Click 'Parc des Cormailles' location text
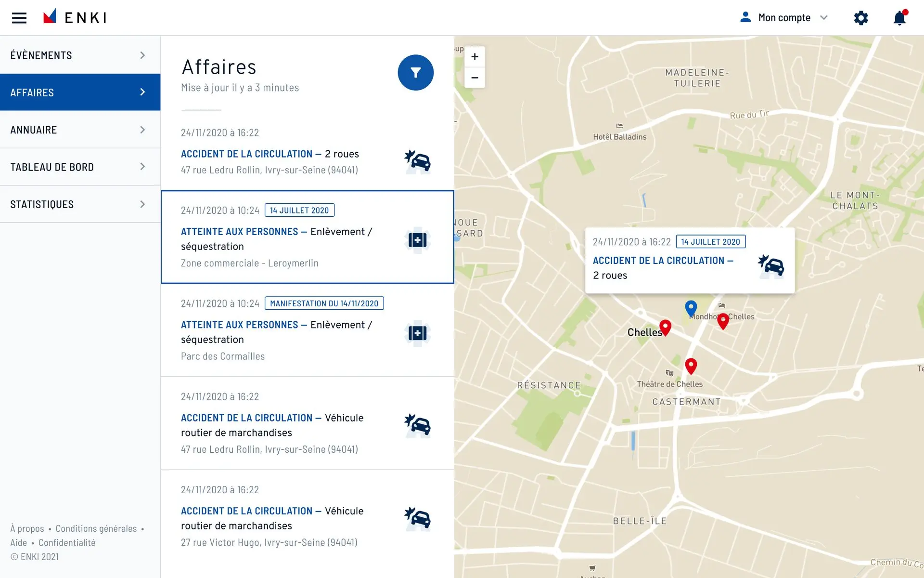 coord(223,356)
